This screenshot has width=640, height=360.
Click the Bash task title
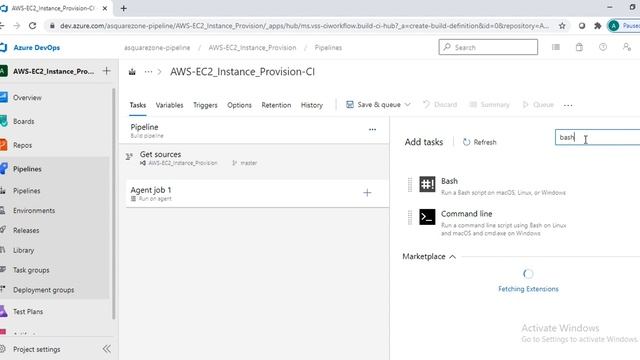pyautogui.click(x=449, y=181)
